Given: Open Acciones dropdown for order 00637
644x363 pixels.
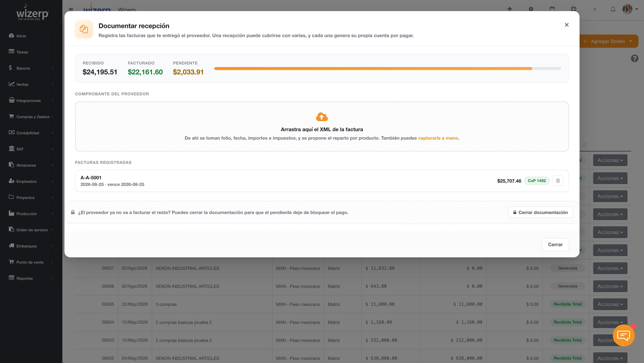Looking at the screenshot, I should point(610,268).
